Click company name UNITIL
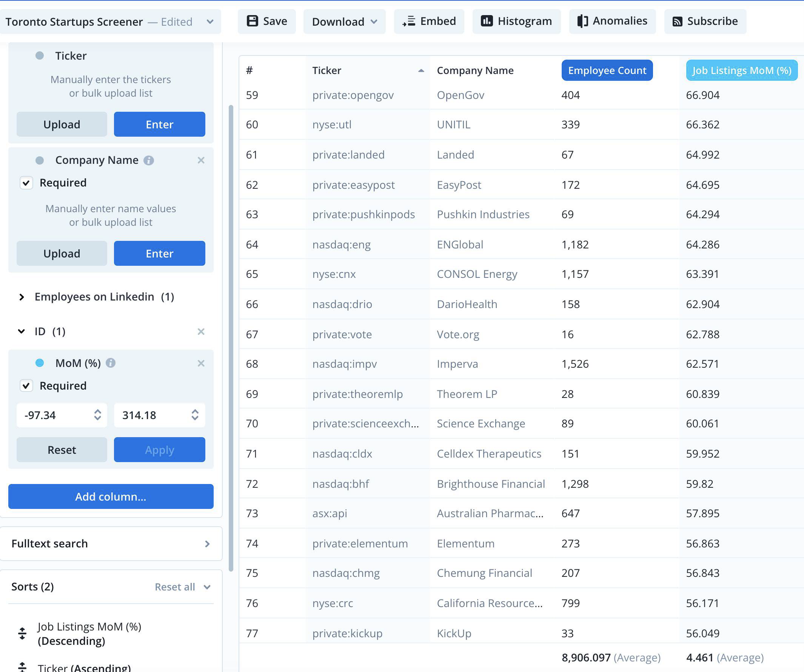The image size is (804, 672). 454,125
